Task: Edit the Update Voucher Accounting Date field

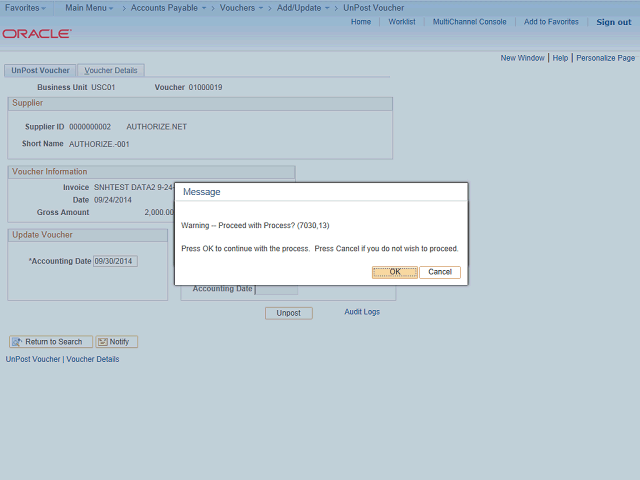Action: pyautogui.click(x=115, y=261)
